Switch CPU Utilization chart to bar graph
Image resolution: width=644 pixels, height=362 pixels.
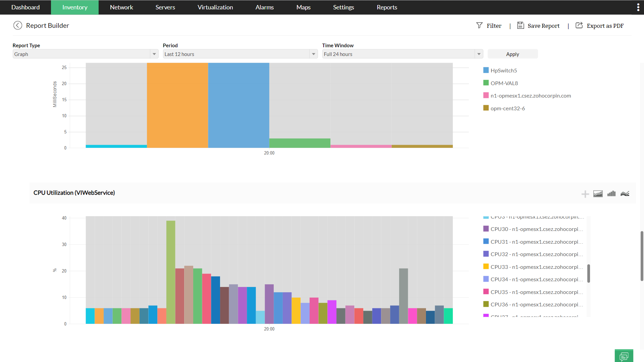point(611,194)
